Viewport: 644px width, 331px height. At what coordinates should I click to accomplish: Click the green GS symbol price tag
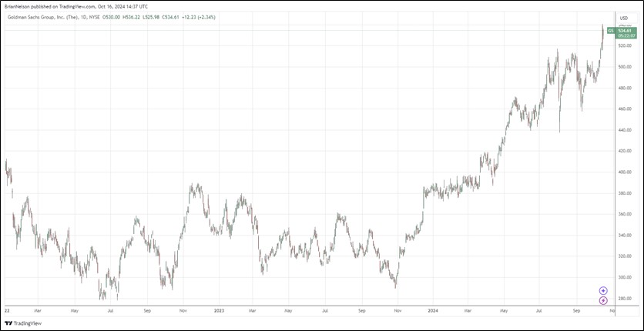point(610,31)
